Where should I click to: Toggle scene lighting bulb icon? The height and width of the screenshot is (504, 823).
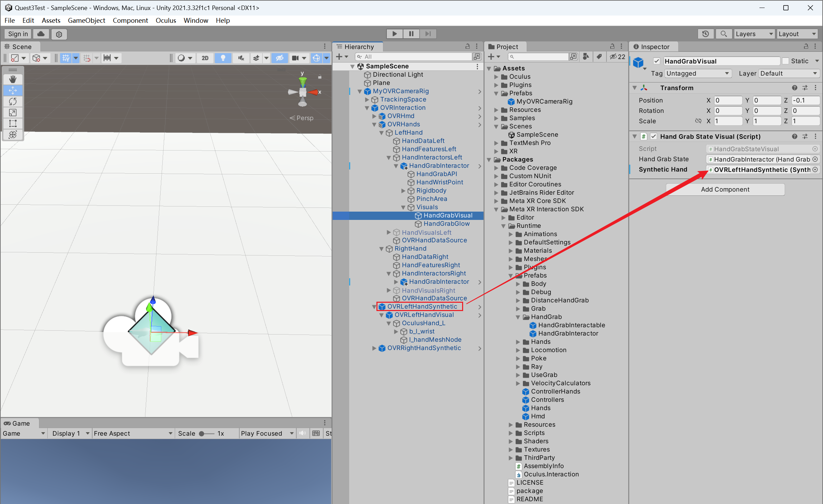tap(223, 58)
